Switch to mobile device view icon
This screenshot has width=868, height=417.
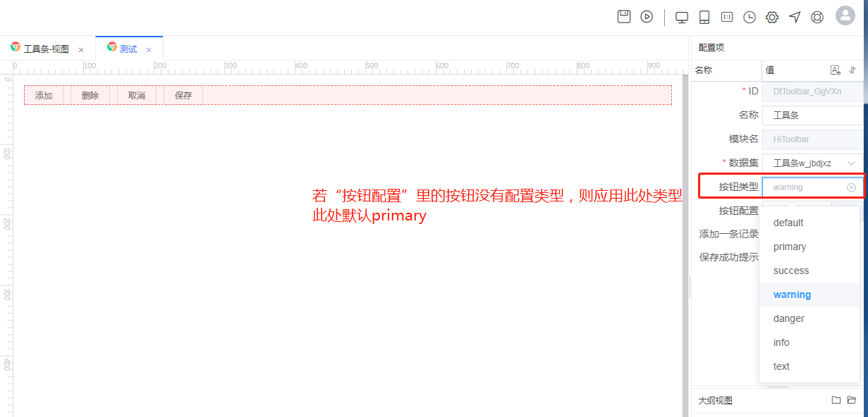tap(704, 18)
